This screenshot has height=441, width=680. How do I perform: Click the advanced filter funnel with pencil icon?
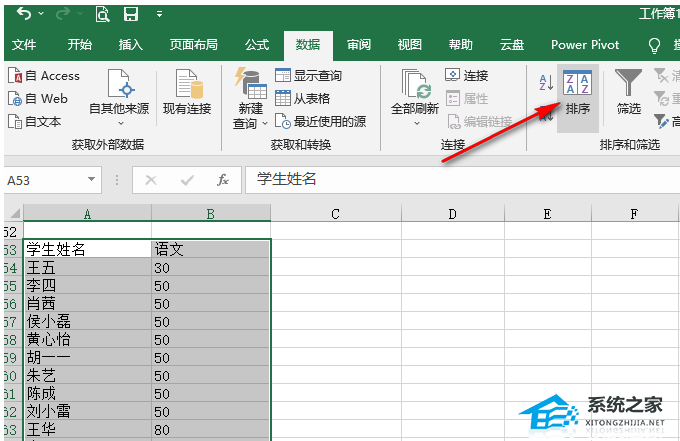coord(661,121)
